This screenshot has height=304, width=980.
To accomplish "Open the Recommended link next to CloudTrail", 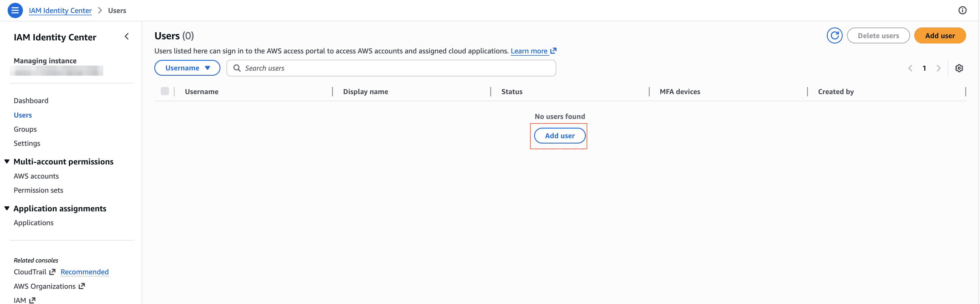I will [84, 272].
